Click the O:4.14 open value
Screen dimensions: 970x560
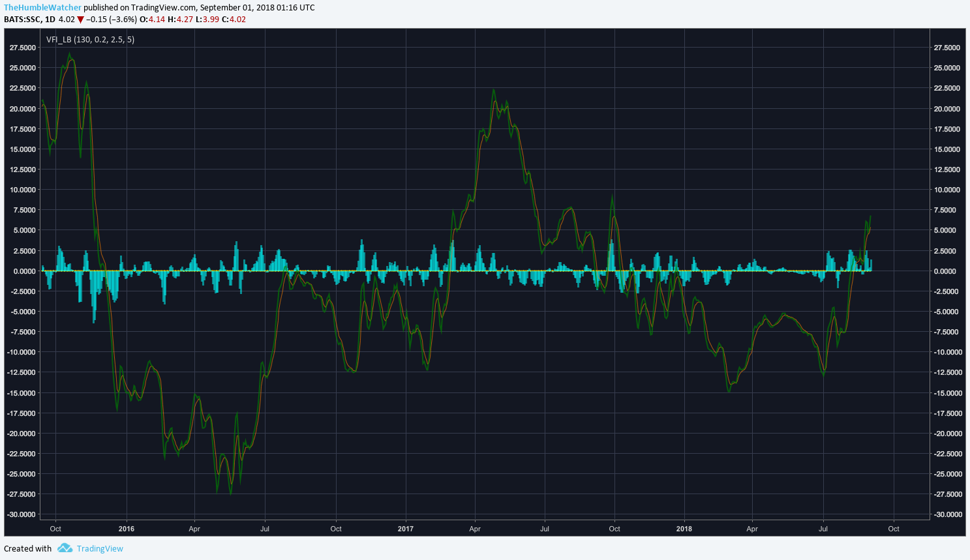pyautogui.click(x=153, y=20)
